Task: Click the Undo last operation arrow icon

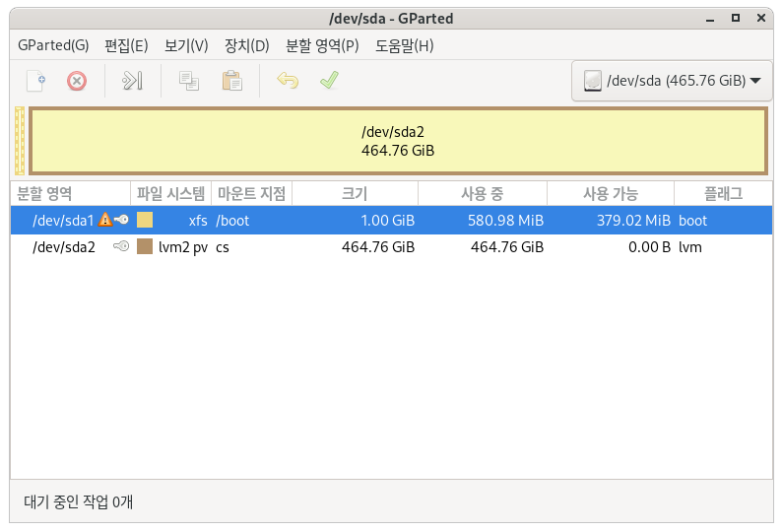Action: click(288, 80)
